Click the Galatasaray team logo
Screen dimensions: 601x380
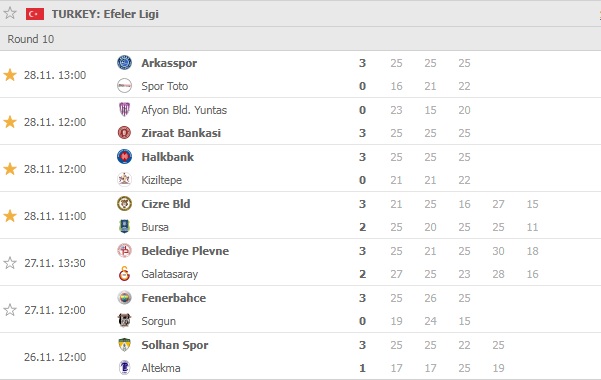[x=124, y=274]
